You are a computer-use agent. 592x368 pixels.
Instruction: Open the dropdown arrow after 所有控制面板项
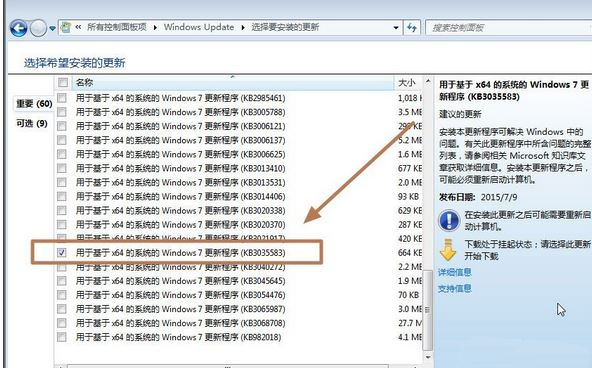155,28
